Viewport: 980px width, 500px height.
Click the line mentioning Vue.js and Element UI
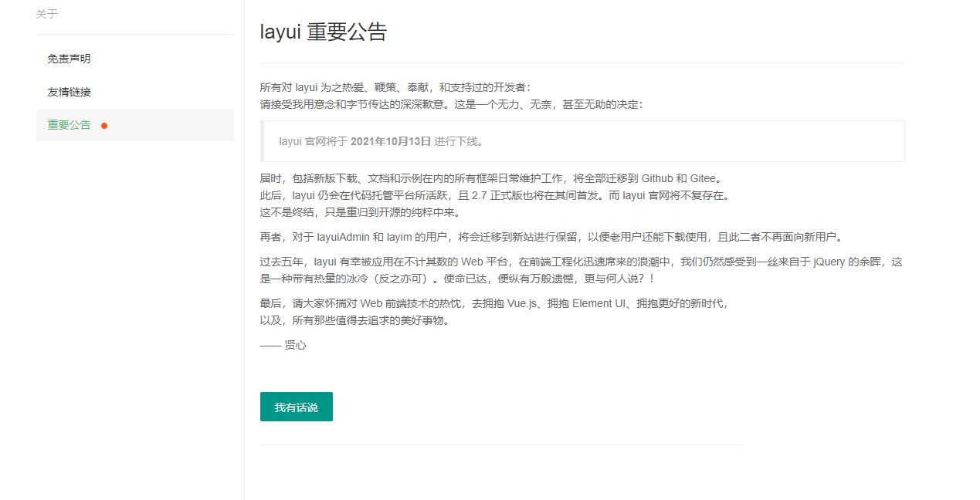pos(494,303)
